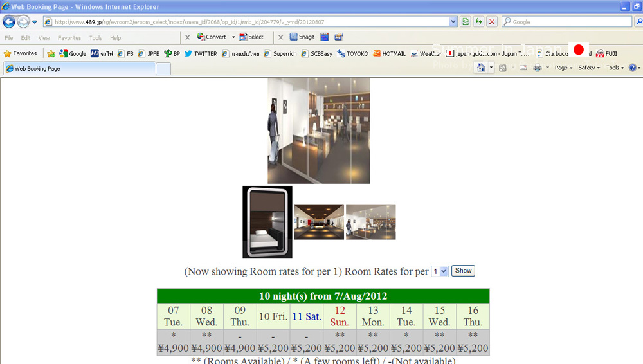The image size is (643, 364).
Task: Open the Favorites menu
Action: [x=69, y=38]
